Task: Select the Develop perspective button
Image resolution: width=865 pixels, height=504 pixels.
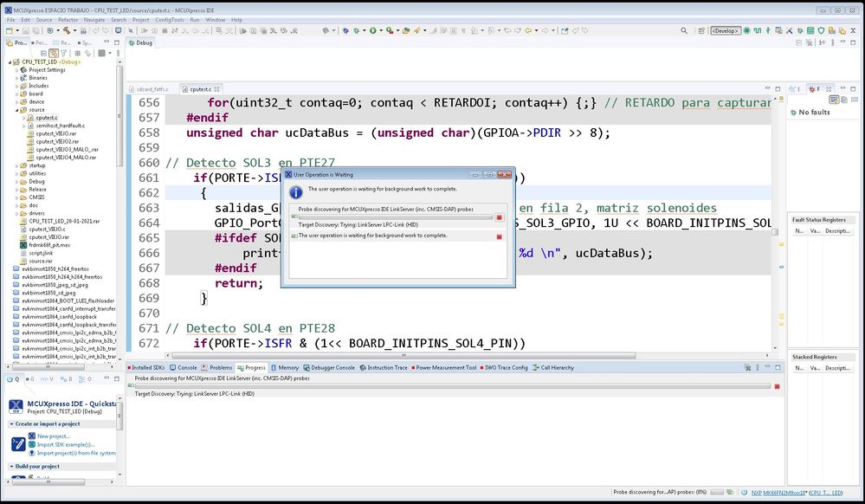Action: [x=726, y=30]
